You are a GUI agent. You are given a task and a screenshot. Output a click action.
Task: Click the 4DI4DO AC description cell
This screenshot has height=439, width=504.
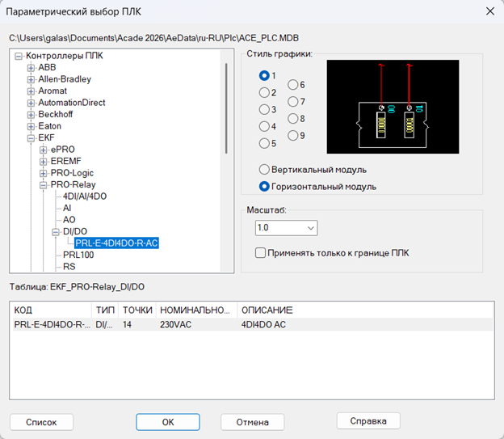263,324
